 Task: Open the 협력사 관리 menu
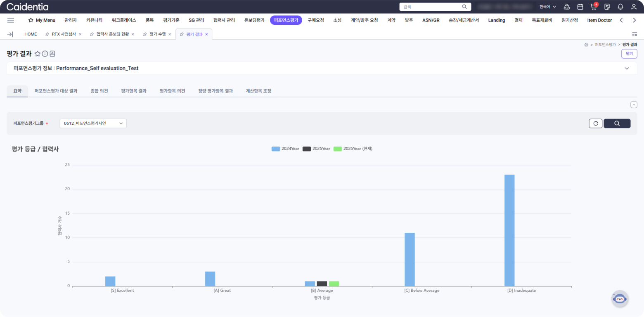pyautogui.click(x=224, y=20)
